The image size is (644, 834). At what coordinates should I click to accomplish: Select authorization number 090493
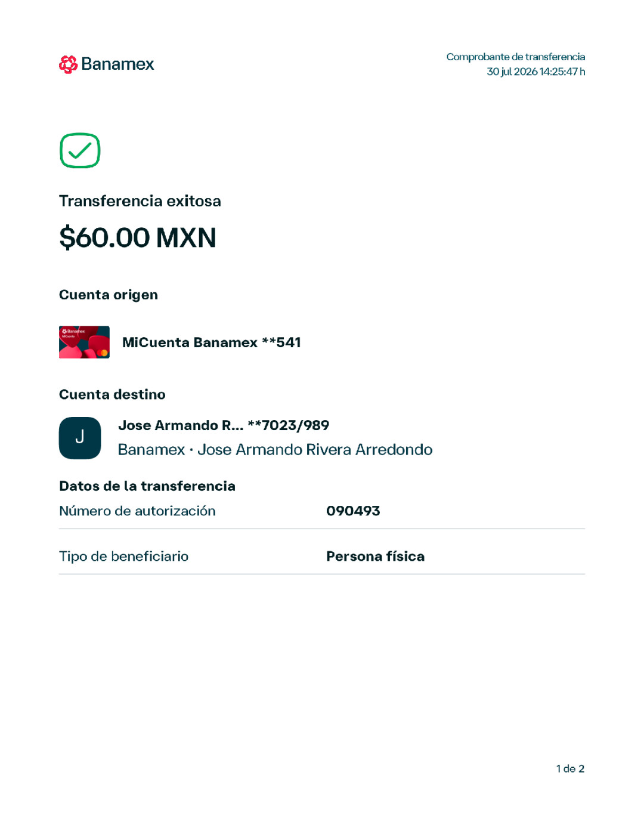(x=353, y=511)
